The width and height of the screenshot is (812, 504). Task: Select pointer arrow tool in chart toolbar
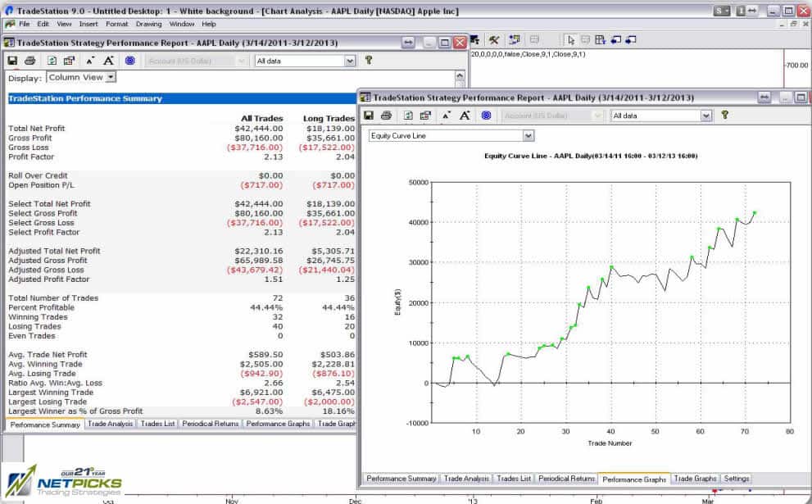click(x=570, y=40)
